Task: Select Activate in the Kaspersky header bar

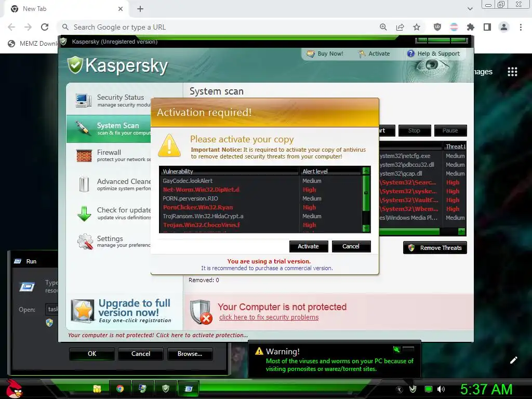Action: click(x=374, y=54)
